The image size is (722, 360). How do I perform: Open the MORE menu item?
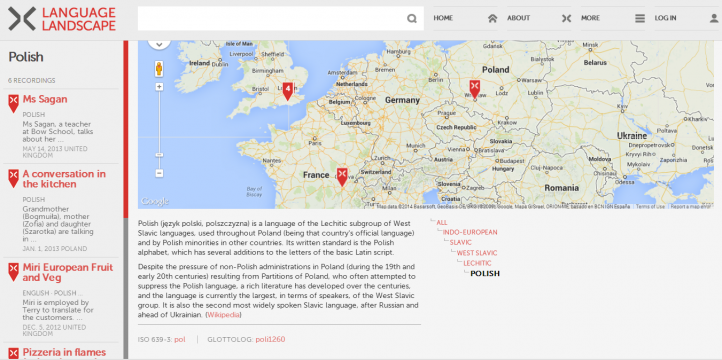(590, 18)
